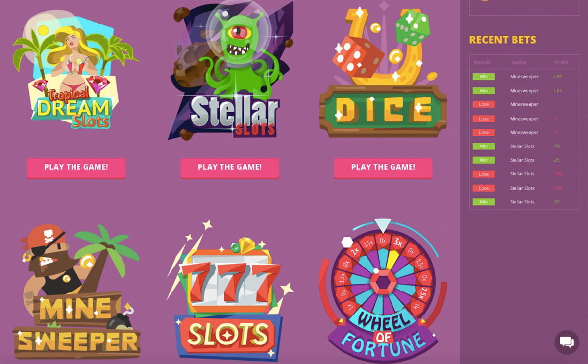Select the Stellar Slots bet with -70 profit
This screenshot has height=364, width=588.
pos(524,146)
